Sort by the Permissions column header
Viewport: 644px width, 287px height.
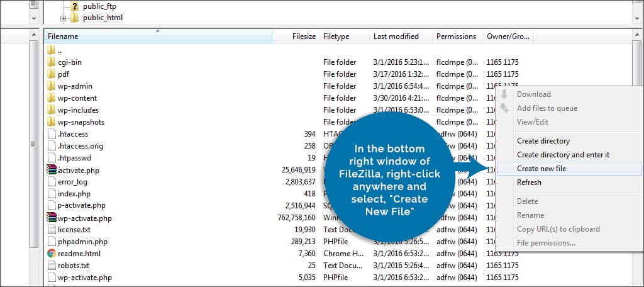458,36
